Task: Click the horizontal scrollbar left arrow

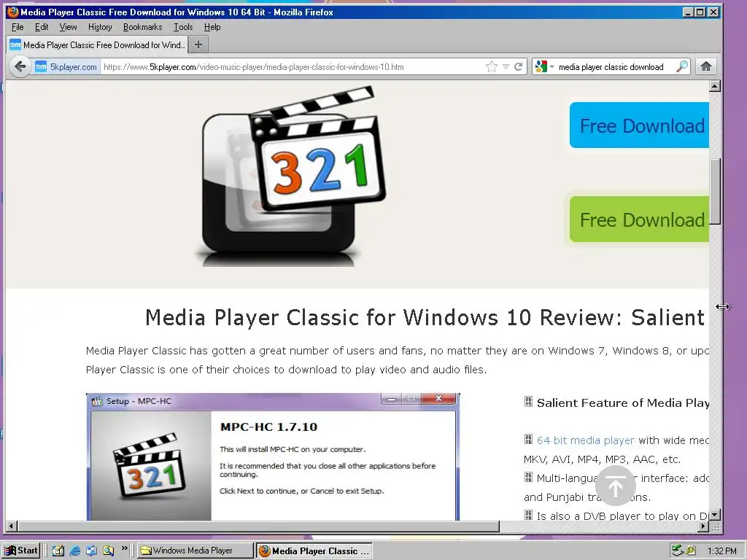Action: click(x=12, y=526)
